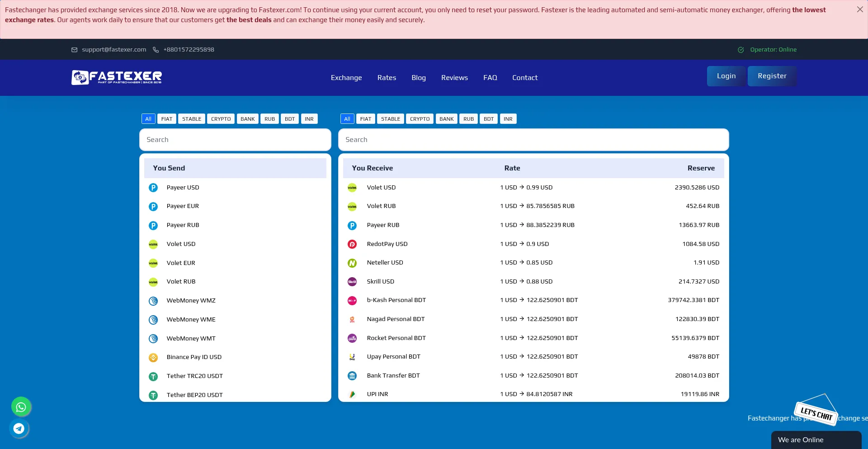This screenshot has height=449, width=868.
Task: Select INR filter for You Receive
Action: pyautogui.click(x=508, y=119)
